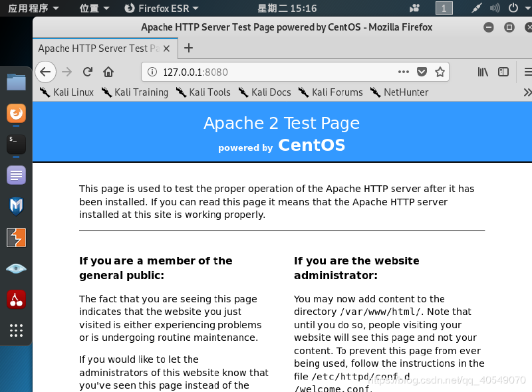Open the 应用程序 applications menu
The image size is (532, 392).
pyautogui.click(x=33, y=8)
